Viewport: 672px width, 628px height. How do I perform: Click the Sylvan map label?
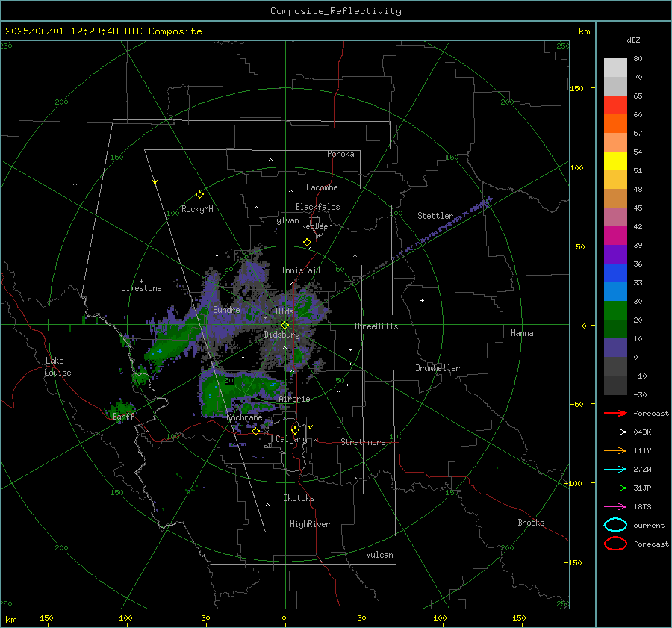tap(285, 220)
